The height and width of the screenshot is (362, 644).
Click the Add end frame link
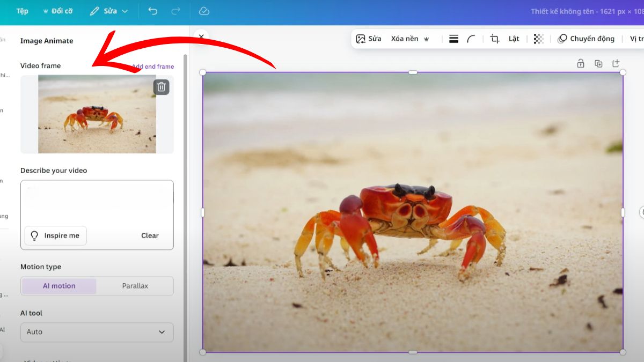coord(153,67)
